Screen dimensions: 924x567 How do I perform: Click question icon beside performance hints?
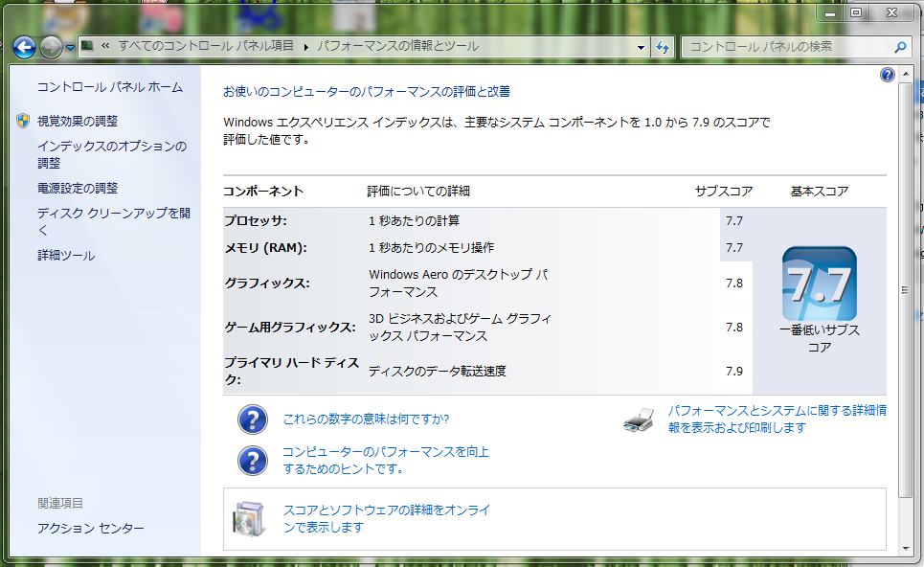tap(252, 461)
